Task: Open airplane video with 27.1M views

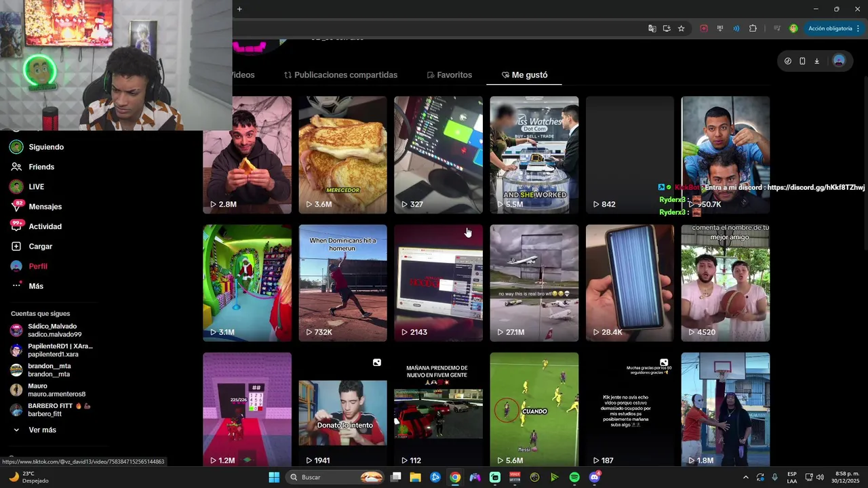Action: 534,283
